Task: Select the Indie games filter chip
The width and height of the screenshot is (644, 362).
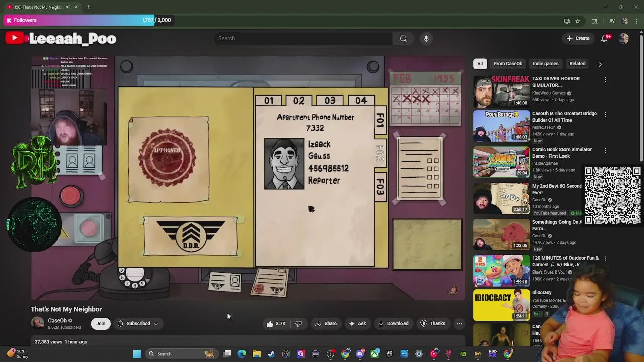Action: (546, 64)
